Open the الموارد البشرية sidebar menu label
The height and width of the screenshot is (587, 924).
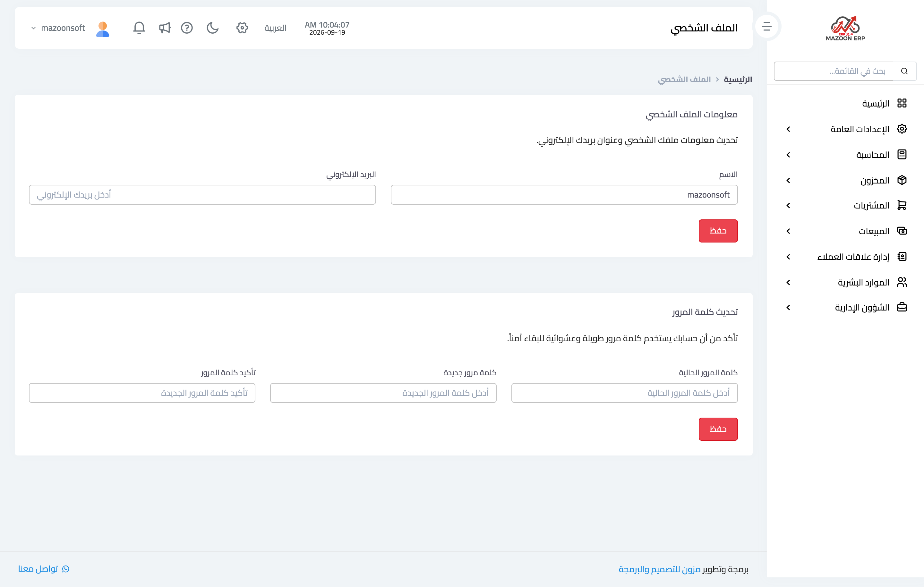coord(863,282)
